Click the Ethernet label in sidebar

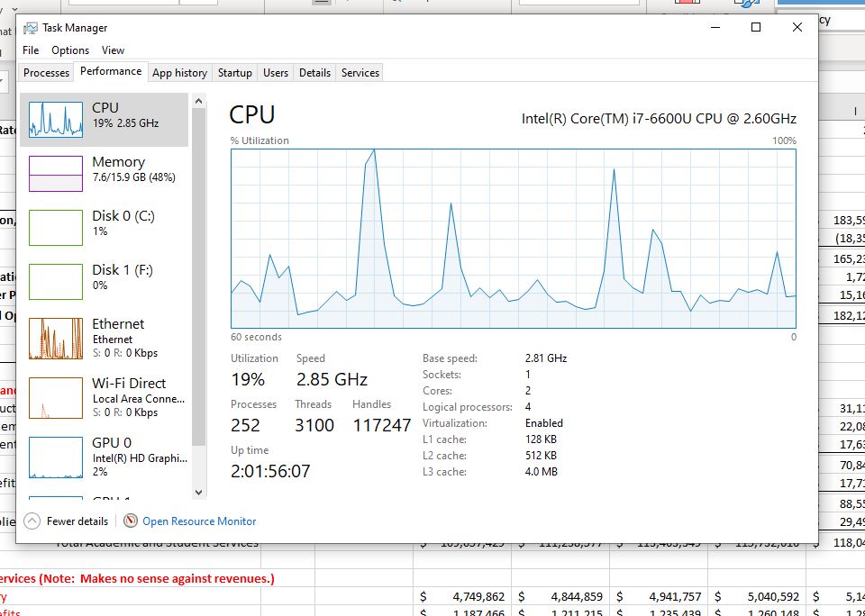point(118,324)
